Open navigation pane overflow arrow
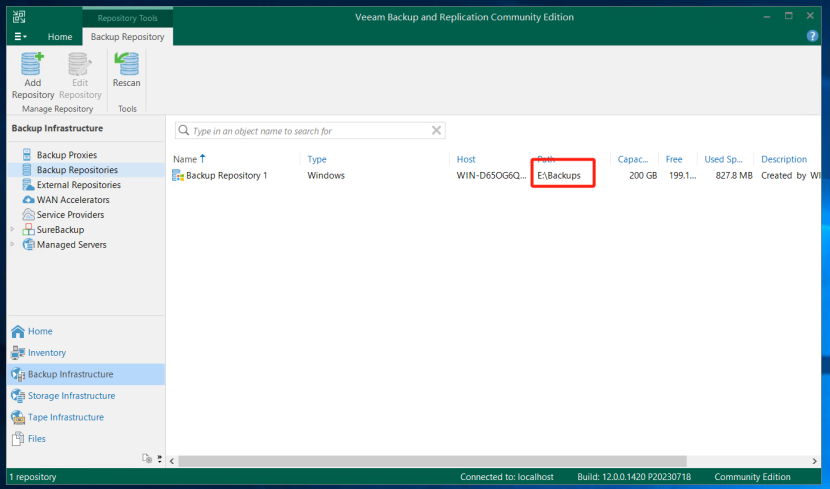The width and height of the screenshot is (830, 489). pos(159,459)
